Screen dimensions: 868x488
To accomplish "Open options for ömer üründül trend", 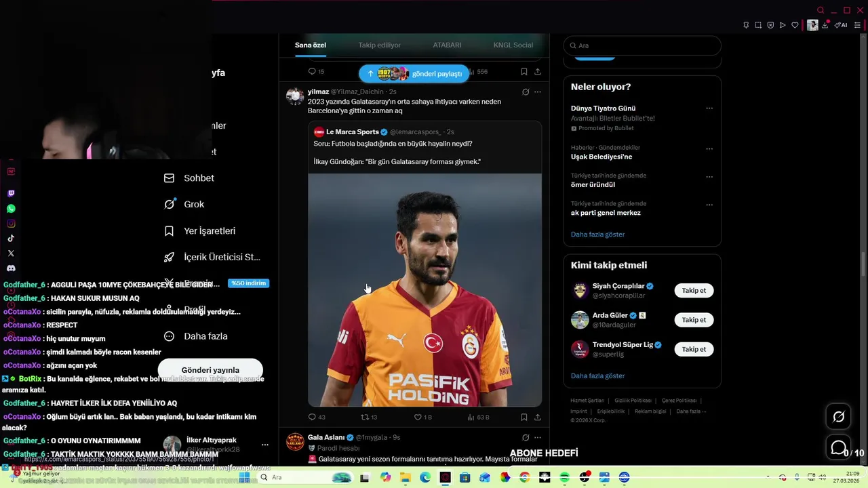I will 709,177.
